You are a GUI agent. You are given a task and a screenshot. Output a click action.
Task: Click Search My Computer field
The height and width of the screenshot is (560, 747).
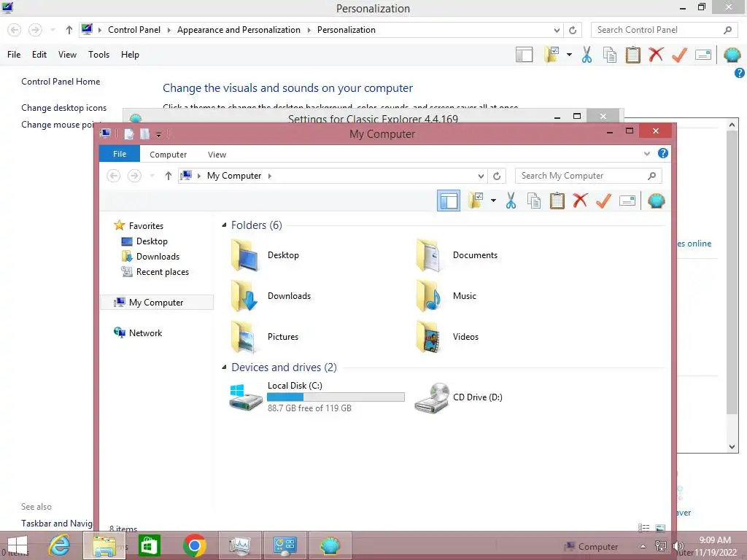[x=588, y=176]
